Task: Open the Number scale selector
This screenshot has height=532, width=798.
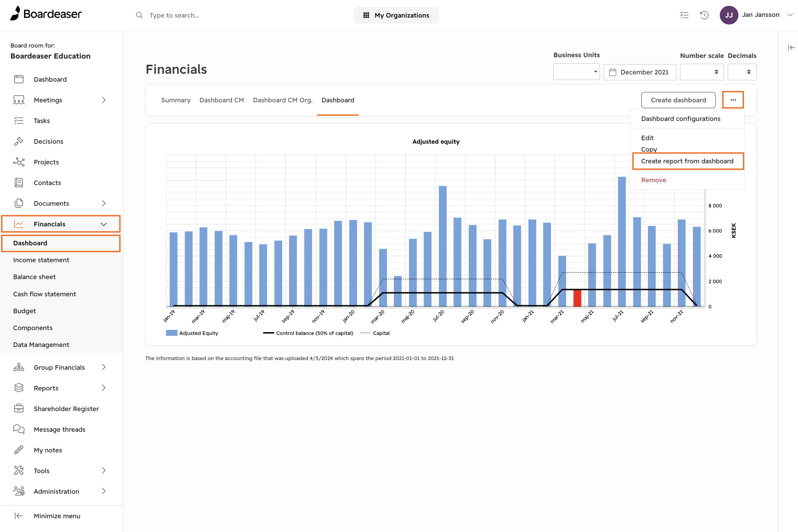Action: (x=702, y=72)
